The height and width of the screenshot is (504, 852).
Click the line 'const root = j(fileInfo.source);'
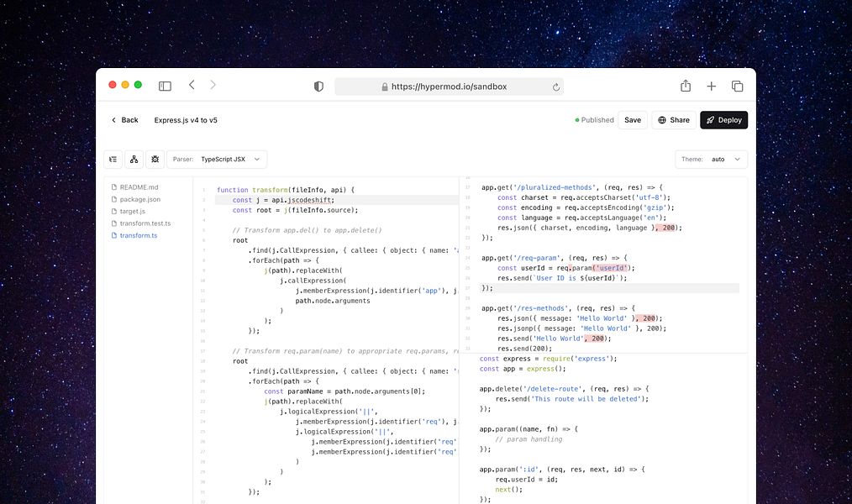295,210
